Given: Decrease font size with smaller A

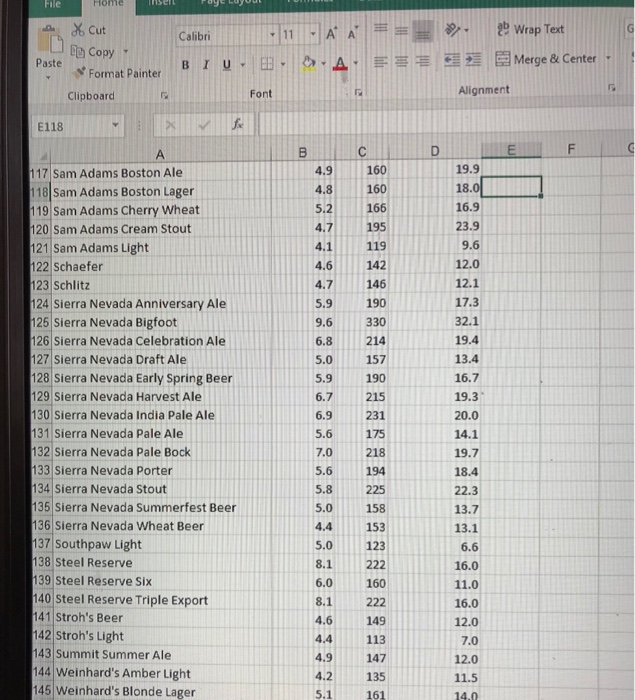Looking at the screenshot, I should (x=352, y=33).
